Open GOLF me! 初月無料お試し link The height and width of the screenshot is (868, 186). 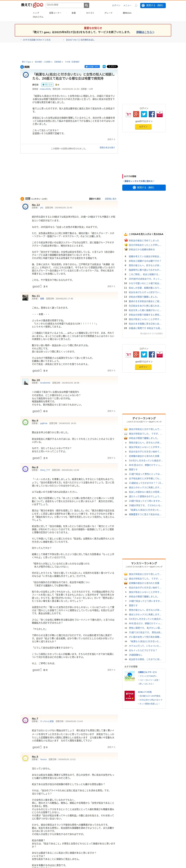coord(80,40)
